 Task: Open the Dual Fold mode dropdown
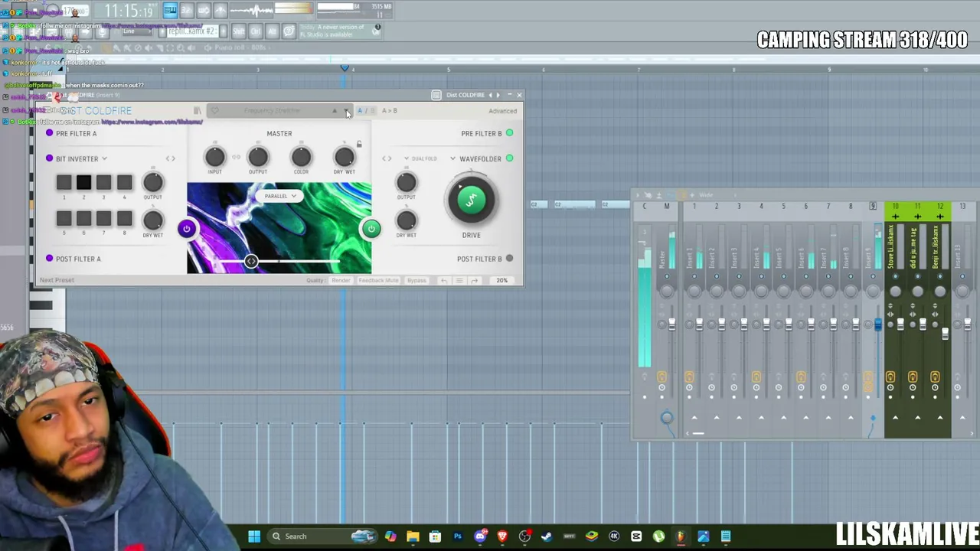tap(421, 158)
